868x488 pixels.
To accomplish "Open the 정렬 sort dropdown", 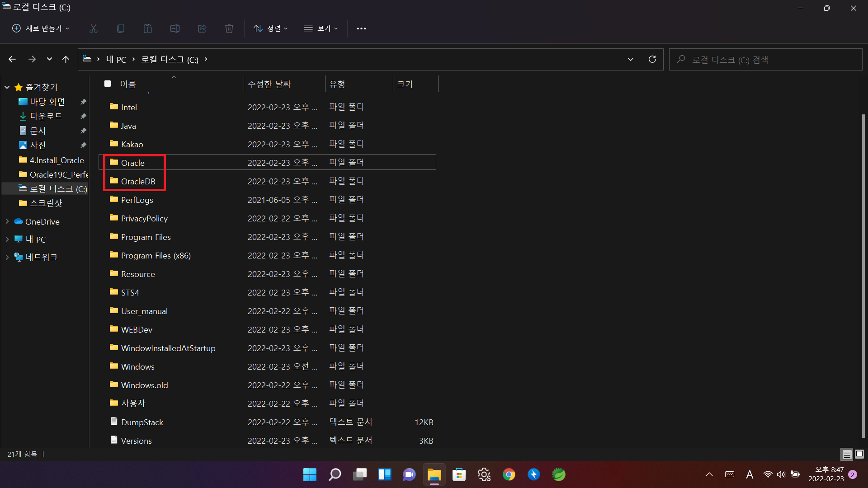I will coord(270,28).
